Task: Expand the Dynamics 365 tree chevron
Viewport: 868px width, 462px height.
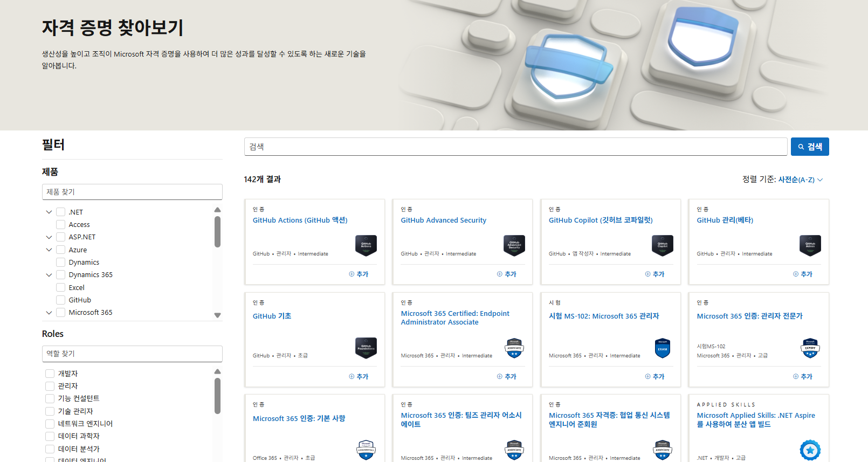Action: [x=49, y=274]
